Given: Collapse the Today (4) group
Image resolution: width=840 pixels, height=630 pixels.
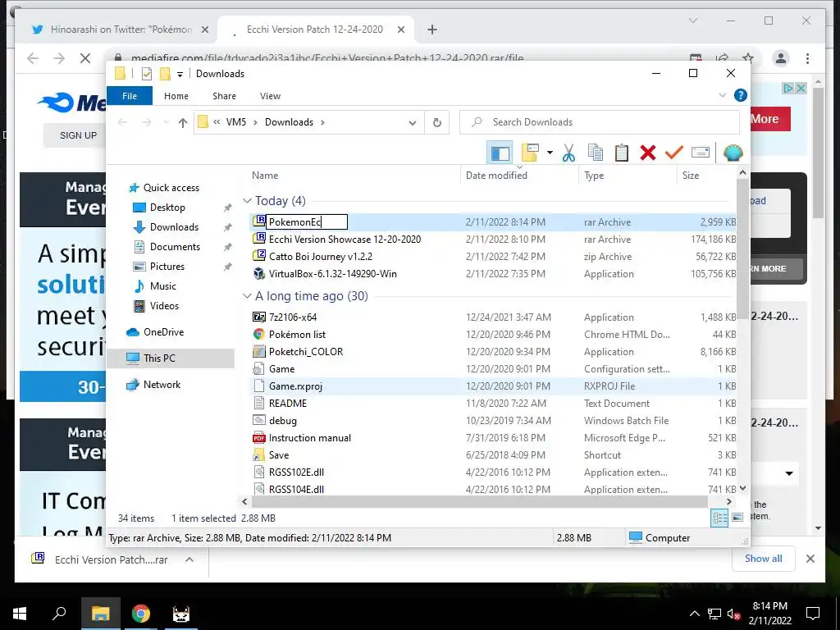Looking at the screenshot, I should tap(247, 201).
